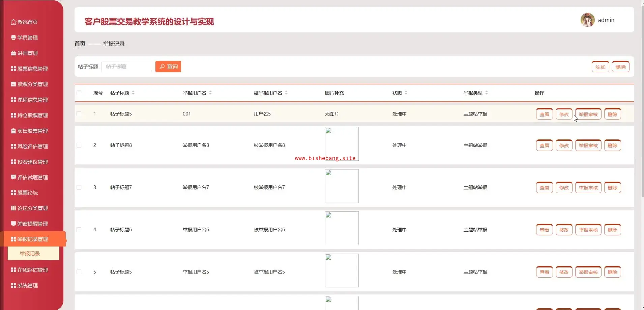The width and height of the screenshot is (644, 310).
Task: Click the home icon beside 系统首页
Action: 13,22
